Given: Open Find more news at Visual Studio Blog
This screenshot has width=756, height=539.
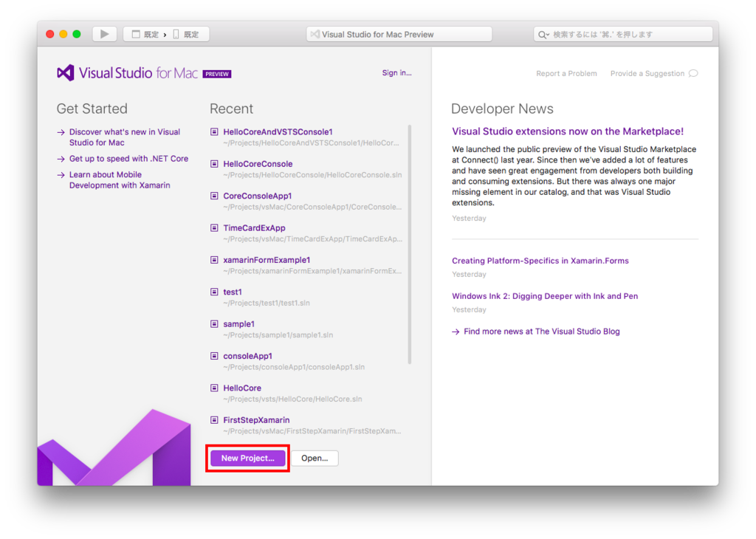Looking at the screenshot, I should [x=541, y=332].
